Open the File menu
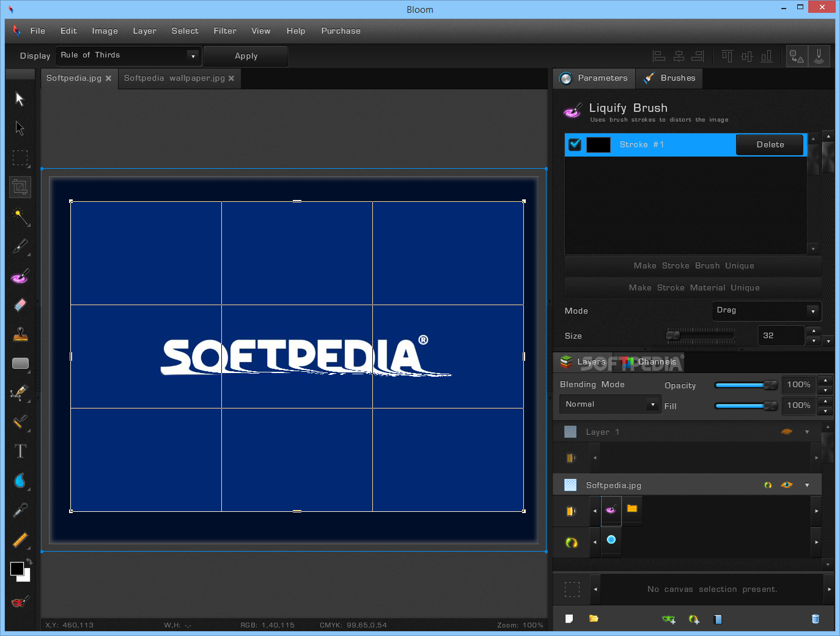The image size is (840, 636). tap(38, 31)
